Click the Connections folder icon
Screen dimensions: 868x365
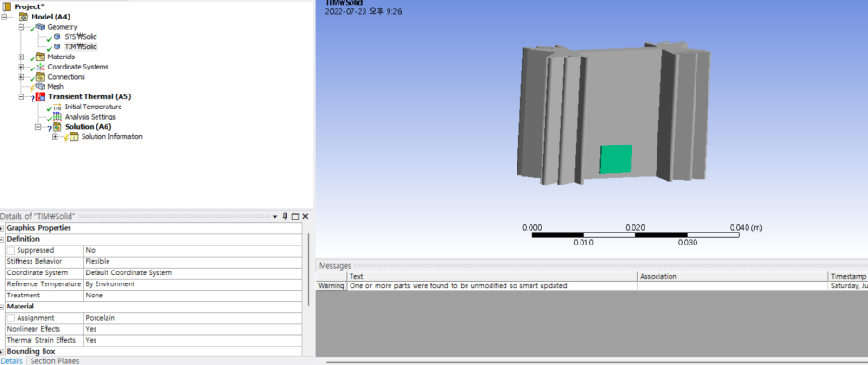coord(41,76)
